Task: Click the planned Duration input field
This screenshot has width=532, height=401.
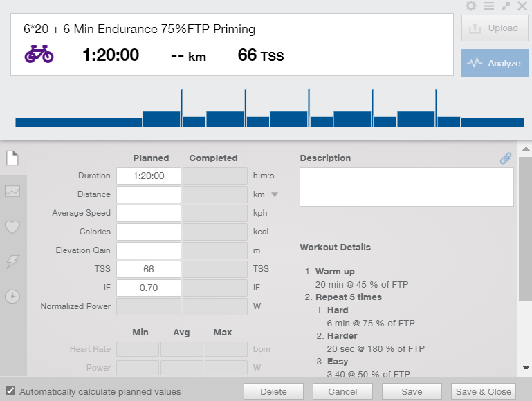Action: point(149,176)
